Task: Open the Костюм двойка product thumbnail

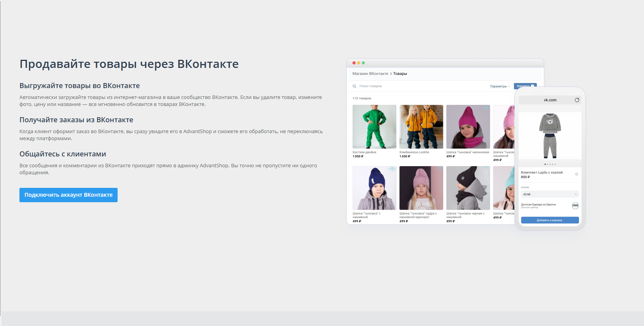Action: point(374,127)
